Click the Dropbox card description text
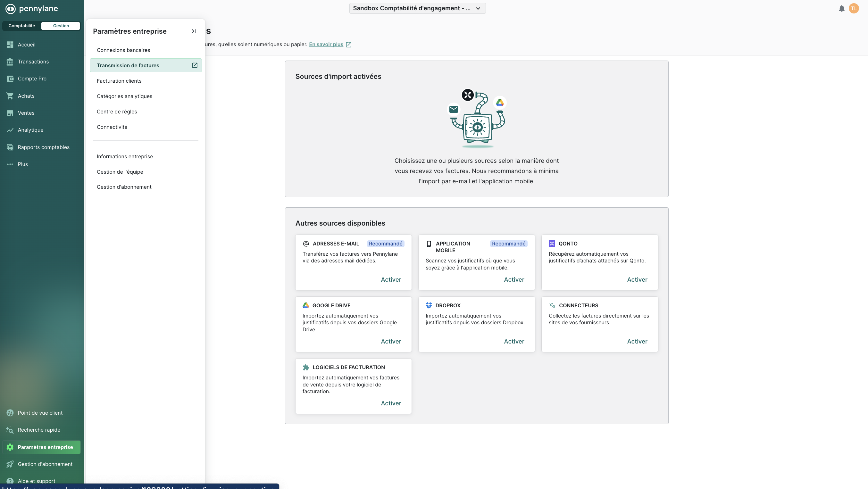Screen dimensions: 868x489 click(475, 319)
